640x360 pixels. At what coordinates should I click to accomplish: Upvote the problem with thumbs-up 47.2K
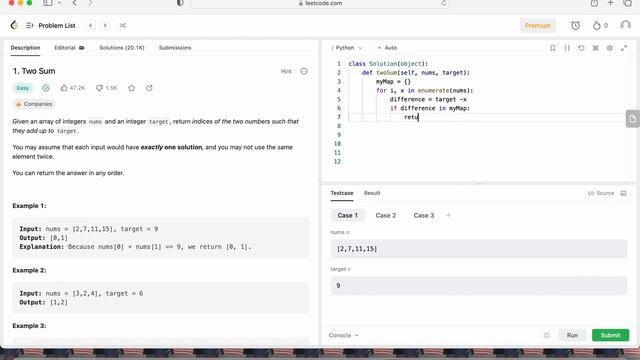(x=73, y=88)
